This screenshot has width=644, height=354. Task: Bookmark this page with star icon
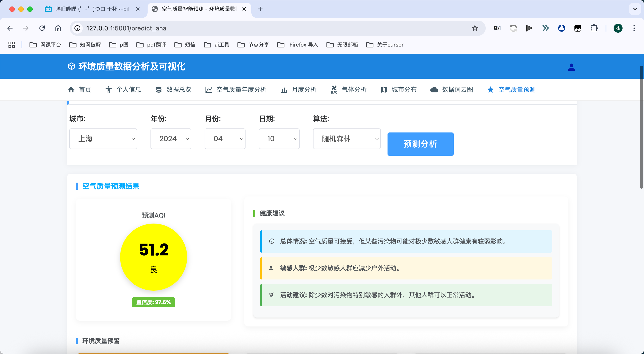pos(475,28)
